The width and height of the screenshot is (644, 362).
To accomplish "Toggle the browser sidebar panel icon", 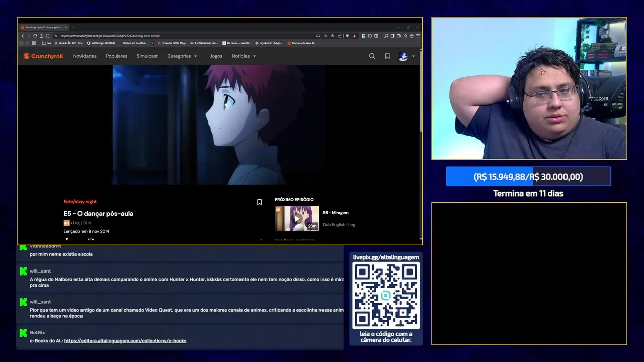I will pos(392,36).
